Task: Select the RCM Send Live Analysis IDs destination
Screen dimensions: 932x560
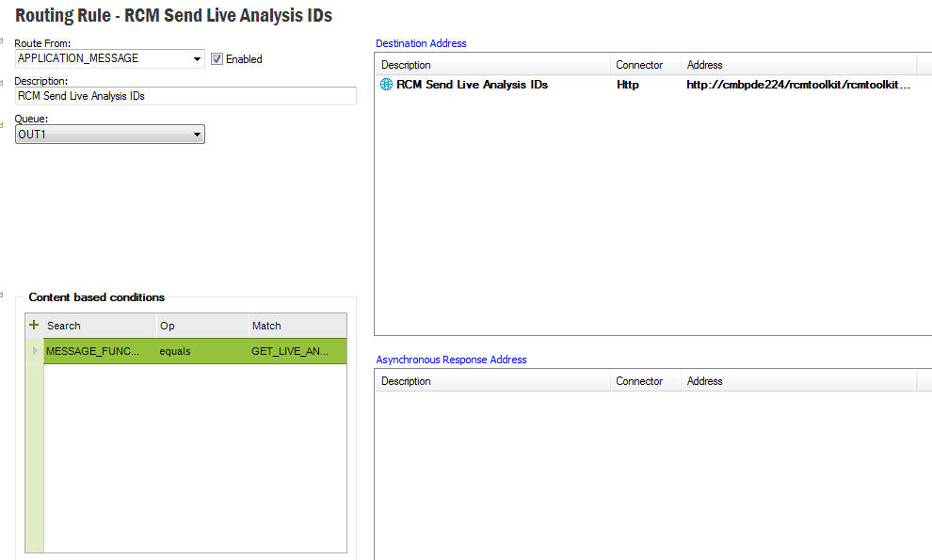Action: pos(472,85)
